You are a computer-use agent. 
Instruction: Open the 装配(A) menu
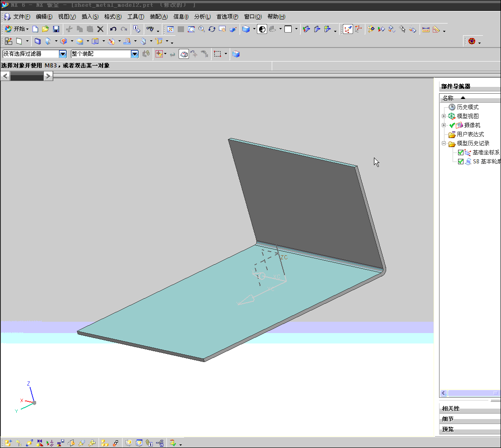tap(159, 17)
